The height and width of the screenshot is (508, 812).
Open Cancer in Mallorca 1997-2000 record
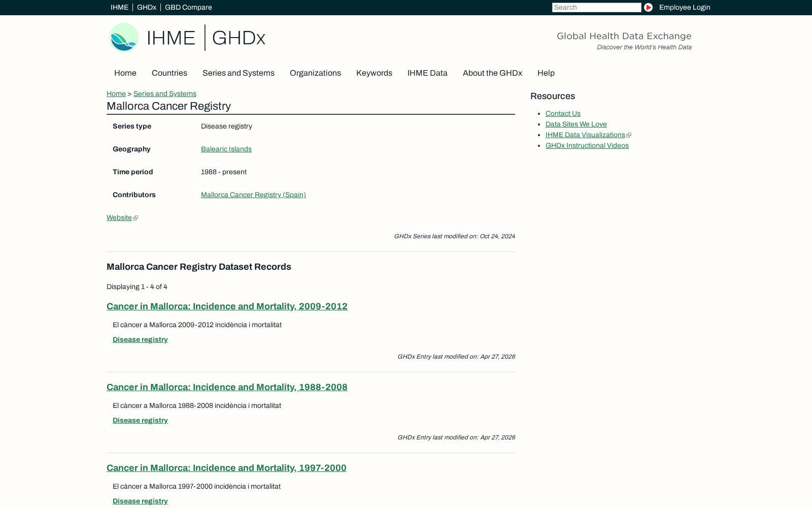point(226,468)
